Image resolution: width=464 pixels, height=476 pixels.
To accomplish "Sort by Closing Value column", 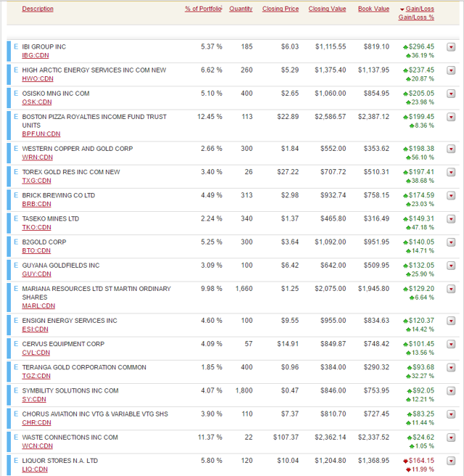I will point(327,9).
